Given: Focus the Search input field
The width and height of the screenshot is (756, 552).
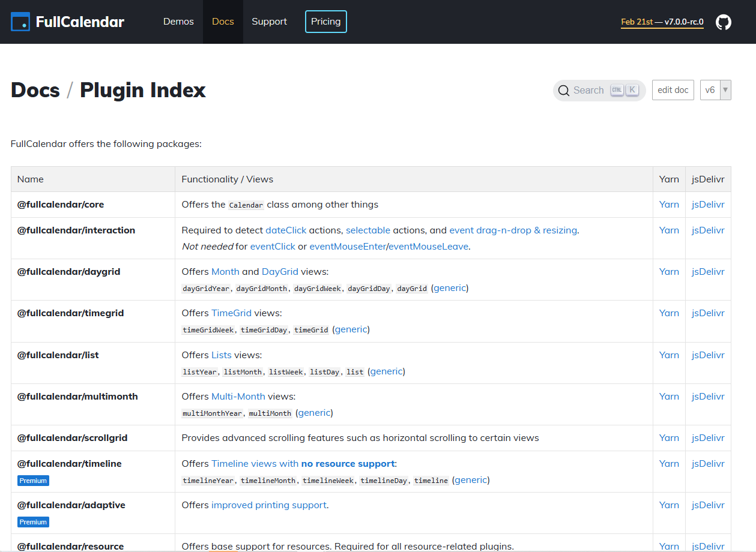Looking at the screenshot, I should [x=588, y=91].
